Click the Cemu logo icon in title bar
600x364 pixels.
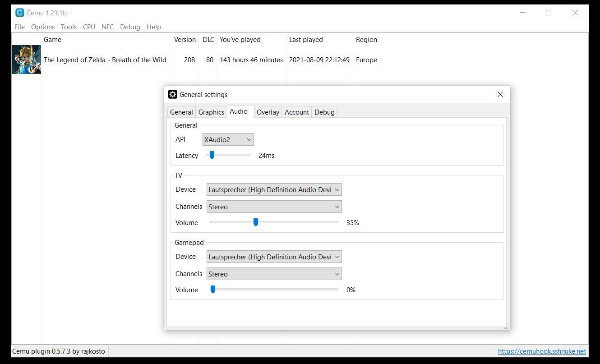pos(19,13)
